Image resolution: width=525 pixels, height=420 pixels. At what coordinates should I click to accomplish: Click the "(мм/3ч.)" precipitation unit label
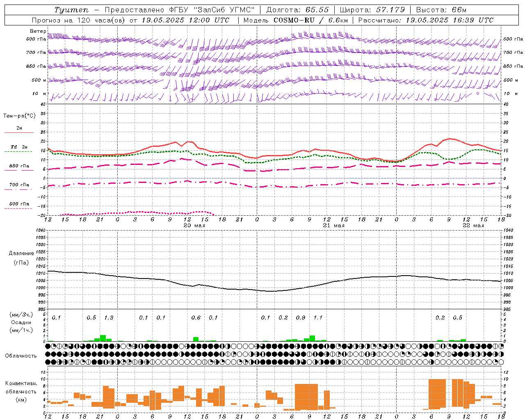pyautogui.click(x=21, y=315)
